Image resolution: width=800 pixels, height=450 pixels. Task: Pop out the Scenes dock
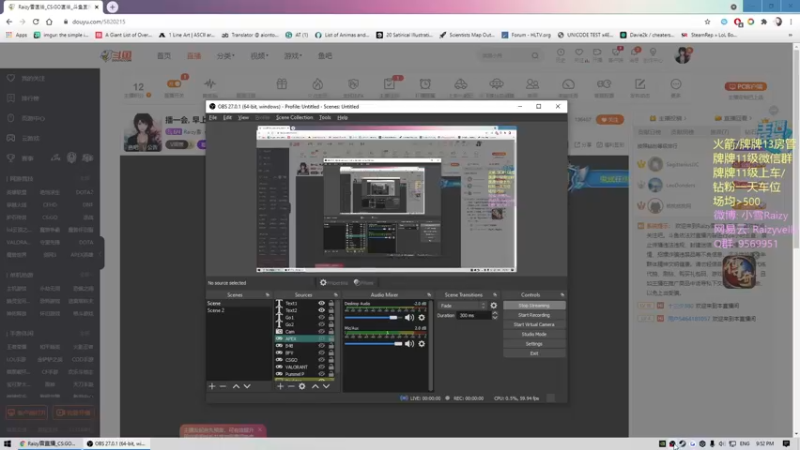click(x=267, y=295)
